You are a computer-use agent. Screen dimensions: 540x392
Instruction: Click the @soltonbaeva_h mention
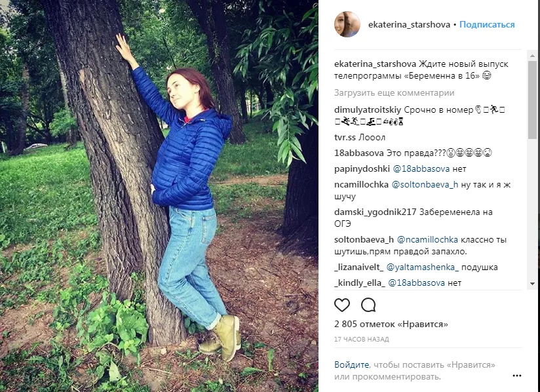click(425, 185)
